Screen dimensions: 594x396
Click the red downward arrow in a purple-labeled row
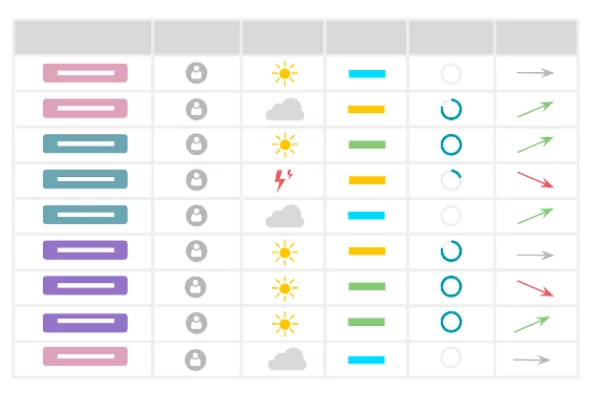tap(535, 288)
